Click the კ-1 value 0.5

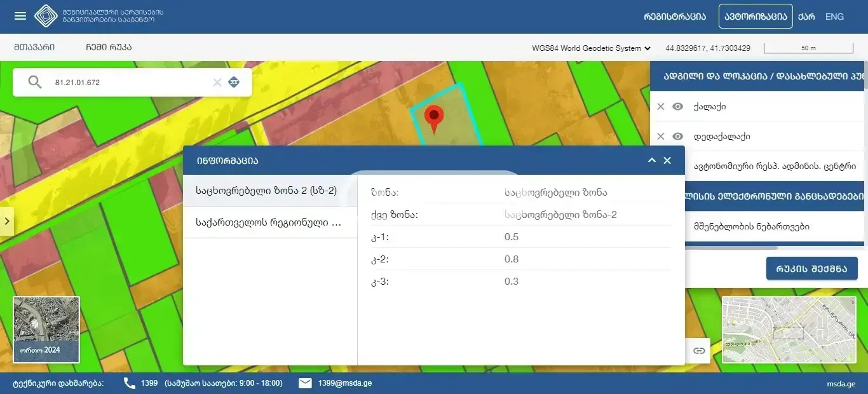pyautogui.click(x=512, y=237)
